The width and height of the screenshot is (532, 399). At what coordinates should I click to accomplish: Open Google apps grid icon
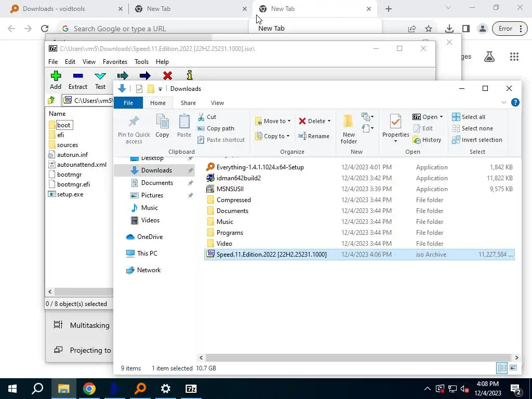tap(514, 57)
